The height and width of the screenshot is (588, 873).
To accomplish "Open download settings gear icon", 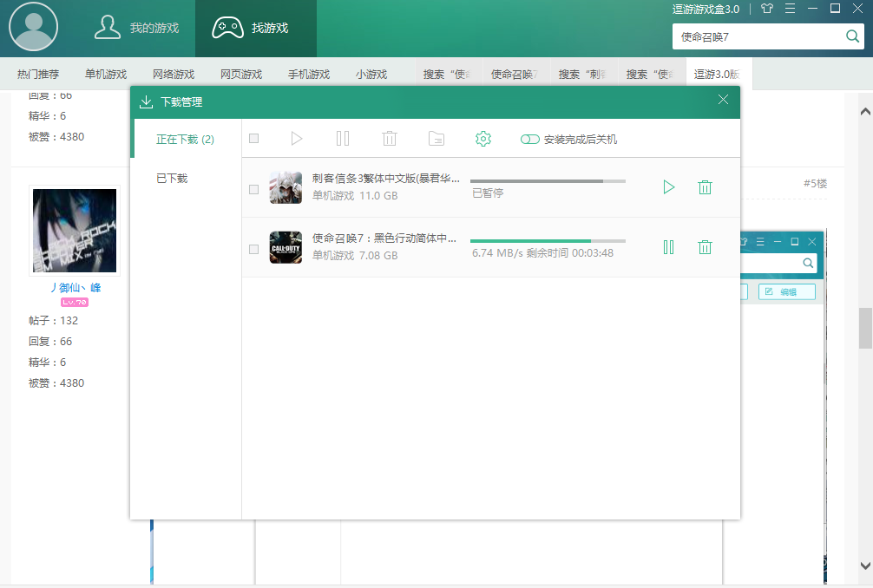I will coord(483,139).
